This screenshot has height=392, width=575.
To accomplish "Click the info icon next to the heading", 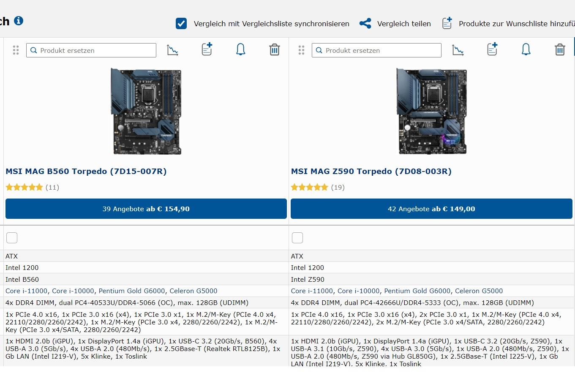I will (x=19, y=21).
